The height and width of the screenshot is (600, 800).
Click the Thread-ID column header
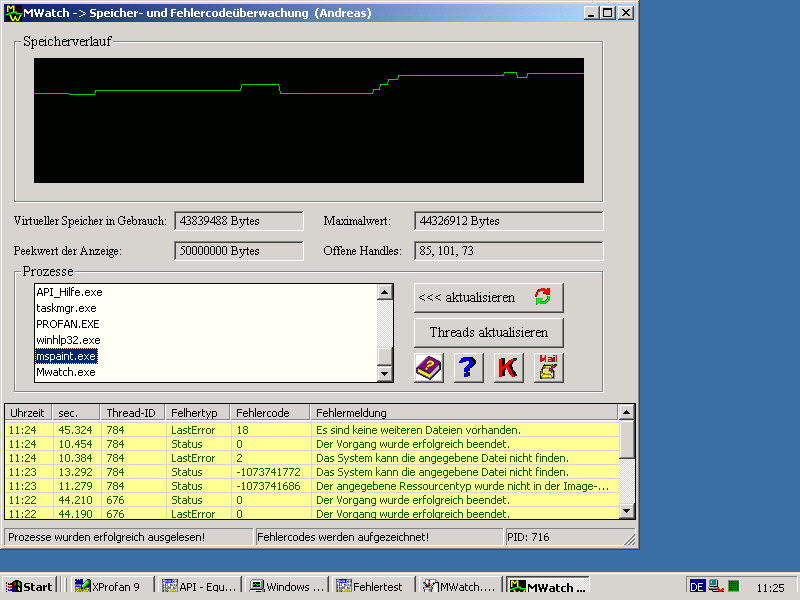pyautogui.click(x=133, y=413)
